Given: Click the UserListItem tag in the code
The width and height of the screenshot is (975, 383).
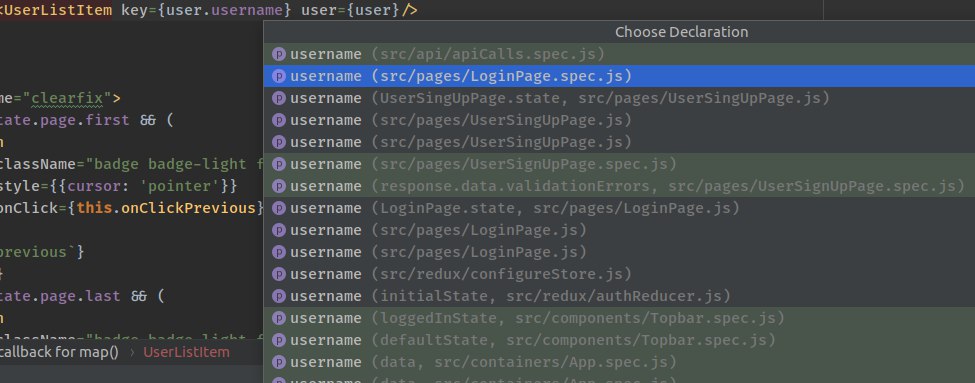Looking at the screenshot, I should tap(57, 11).
